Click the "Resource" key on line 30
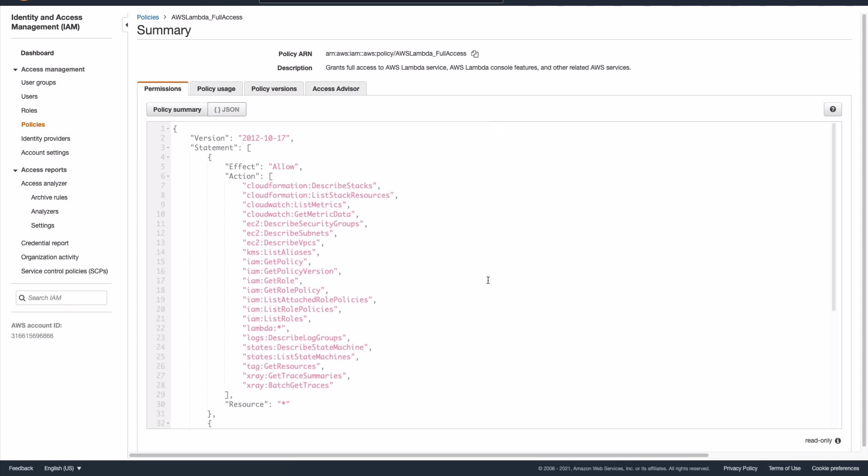 point(246,405)
